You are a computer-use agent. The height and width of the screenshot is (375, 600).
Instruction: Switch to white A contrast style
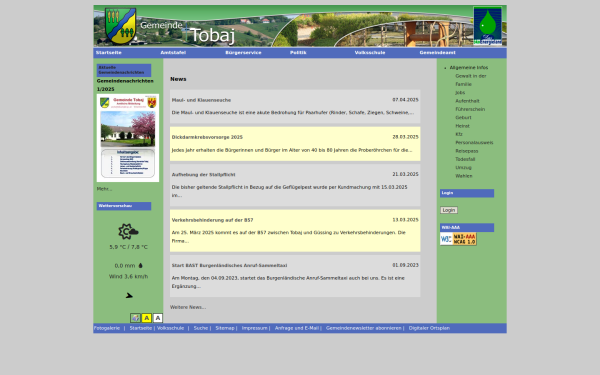coord(158,318)
